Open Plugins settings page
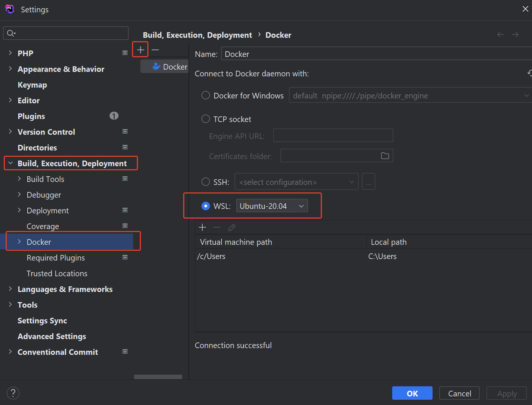This screenshot has width=532, height=405. point(31,116)
